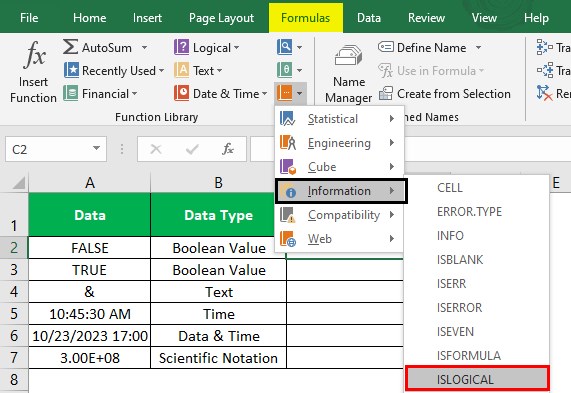571x393 pixels.
Task: Open Name Box dropdown arrow
Action: pos(96,148)
